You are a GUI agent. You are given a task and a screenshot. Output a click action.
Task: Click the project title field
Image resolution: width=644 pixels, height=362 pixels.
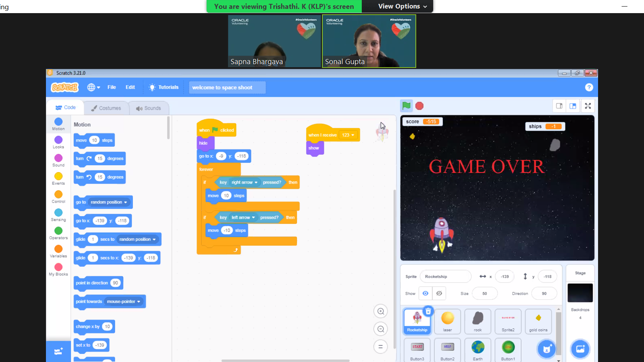coord(227,88)
